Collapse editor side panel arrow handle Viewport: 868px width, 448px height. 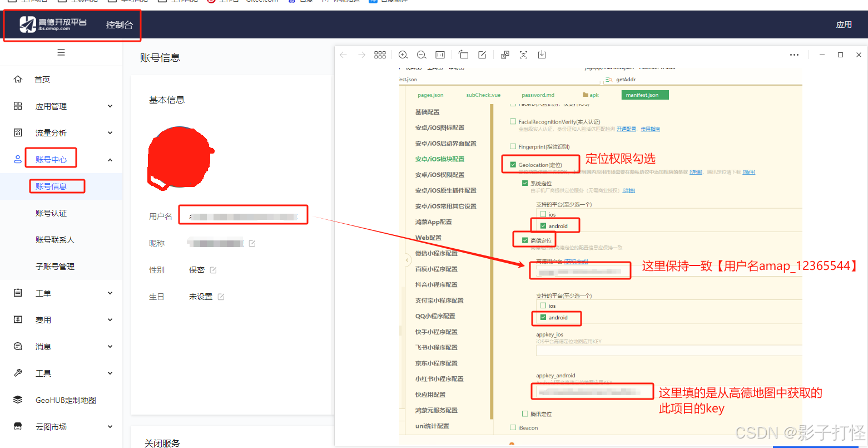pos(406,260)
